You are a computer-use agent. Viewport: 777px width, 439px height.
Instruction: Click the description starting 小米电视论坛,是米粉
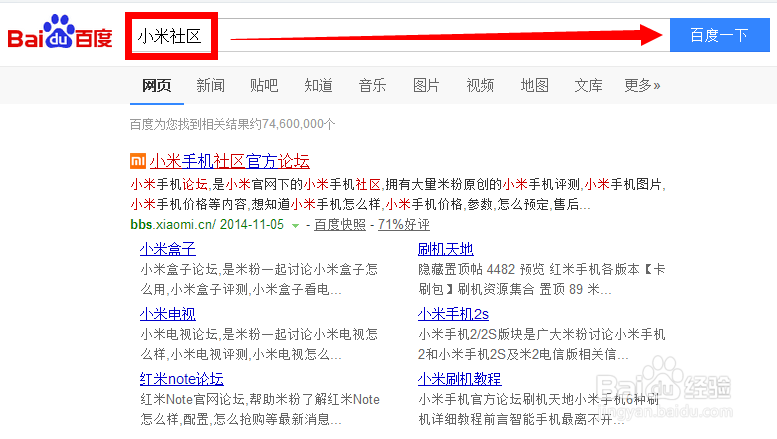point(259,344)
